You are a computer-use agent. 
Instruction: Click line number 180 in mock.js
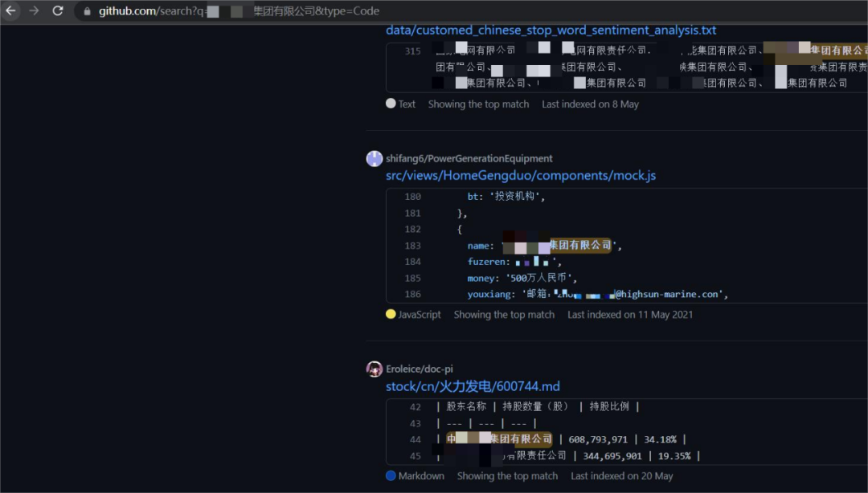coord(412,197)
